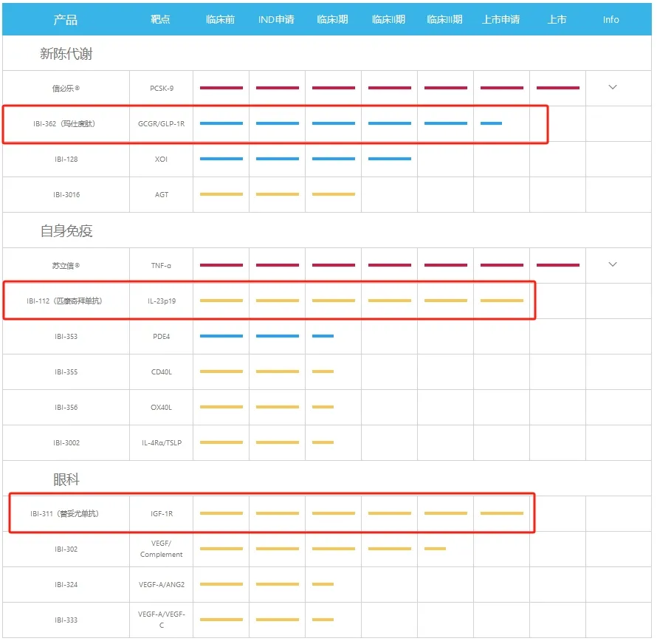
Task: Click the 眼科 section heading
Action: (66, 479)
